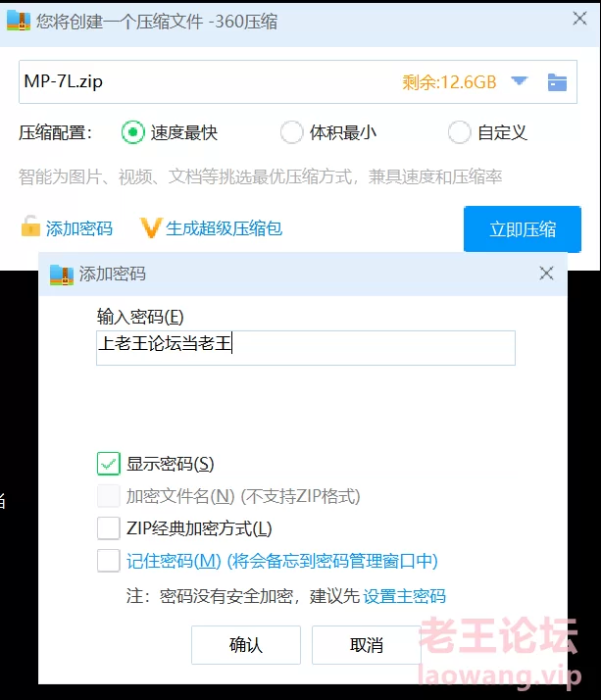The width and height of the screenshot is (601, 700).
Task: Click the 确认 button
Action: (246, 645)
